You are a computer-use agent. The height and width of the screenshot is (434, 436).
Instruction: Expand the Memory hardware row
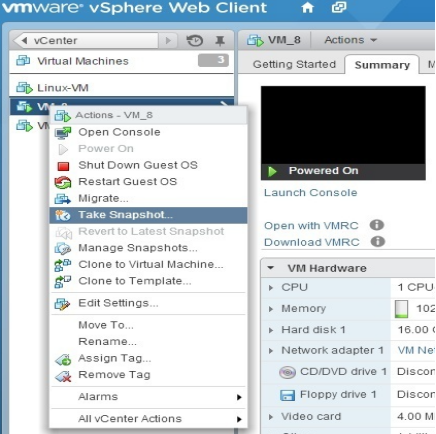(271, 309)
